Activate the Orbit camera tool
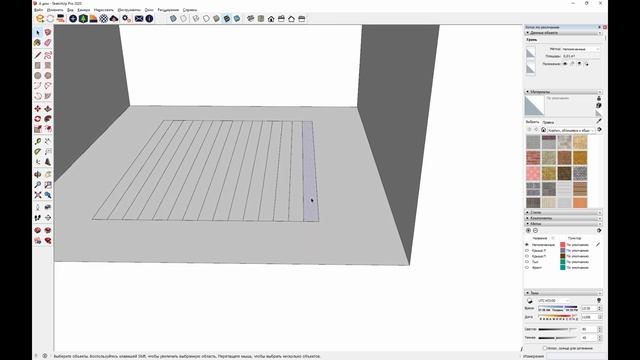 click(x=38, y=175)
